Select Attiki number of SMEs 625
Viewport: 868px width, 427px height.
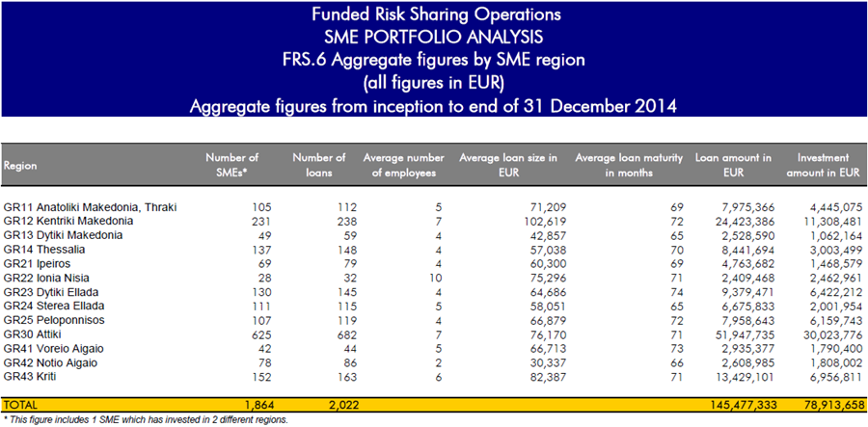[x=261, y=334]
